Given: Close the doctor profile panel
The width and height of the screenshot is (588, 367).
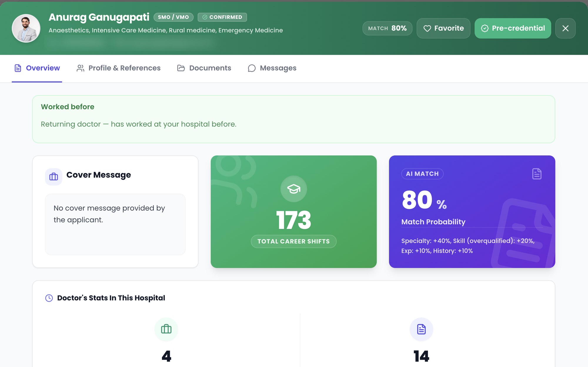Looking at the screenshot, I should pos(565,28).
